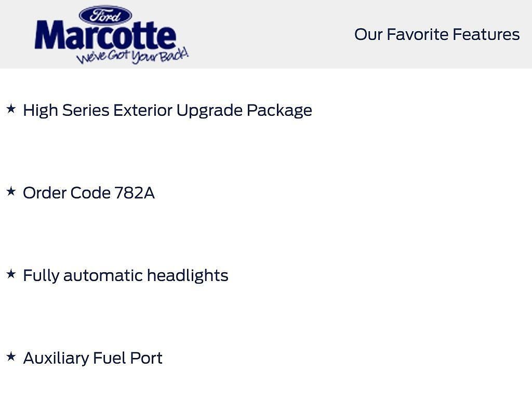Click the word "Auxiliary"
Screen dimensions: 532x399
pos(56,358)
